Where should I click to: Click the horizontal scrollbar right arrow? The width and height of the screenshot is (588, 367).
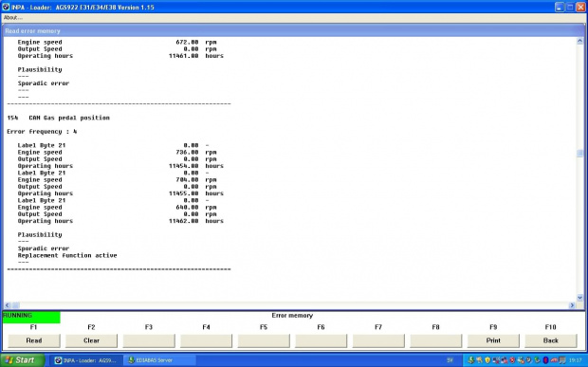click(x=572, y=305)
